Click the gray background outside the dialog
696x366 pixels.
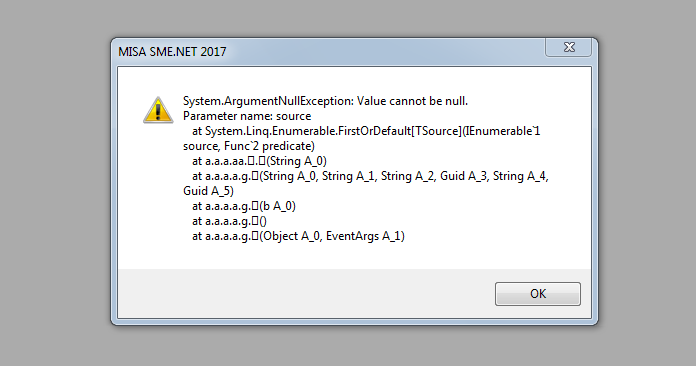click(x=53, y=177)
